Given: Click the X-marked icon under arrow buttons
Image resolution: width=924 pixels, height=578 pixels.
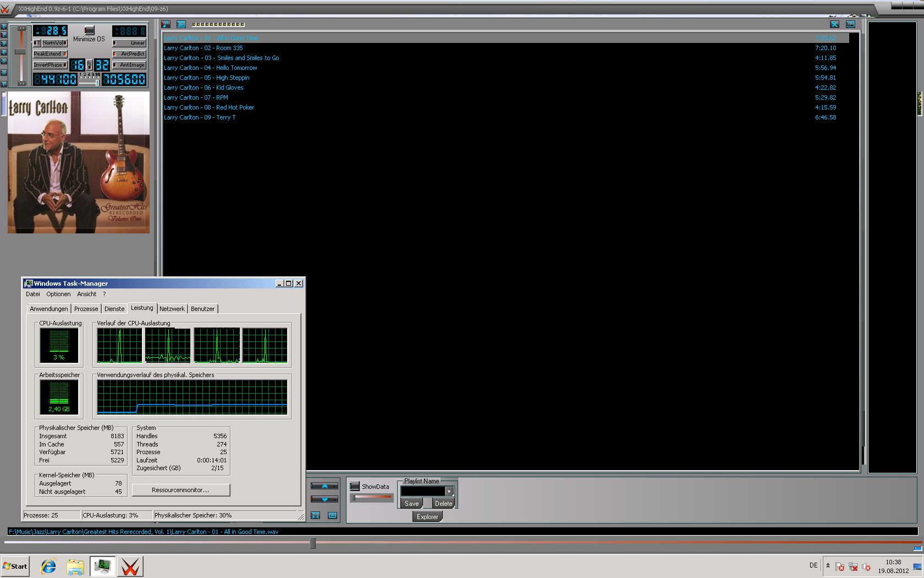Looking at the screenshot, I should coord(332,515).
